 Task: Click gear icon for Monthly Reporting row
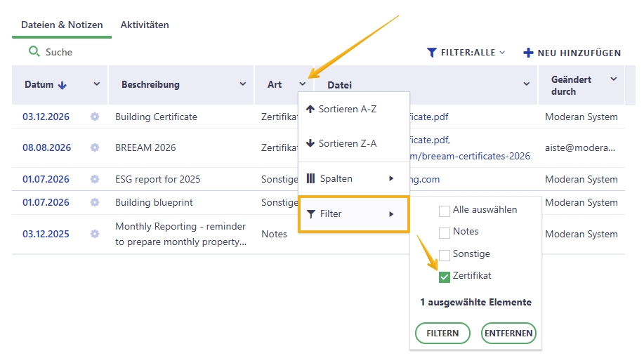coord(95,234)
